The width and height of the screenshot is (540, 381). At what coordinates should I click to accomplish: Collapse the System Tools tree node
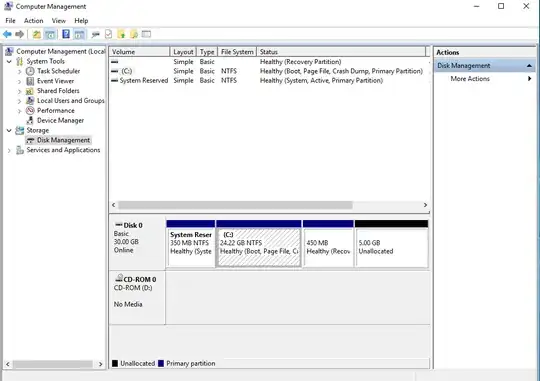[x=9, y=61]
